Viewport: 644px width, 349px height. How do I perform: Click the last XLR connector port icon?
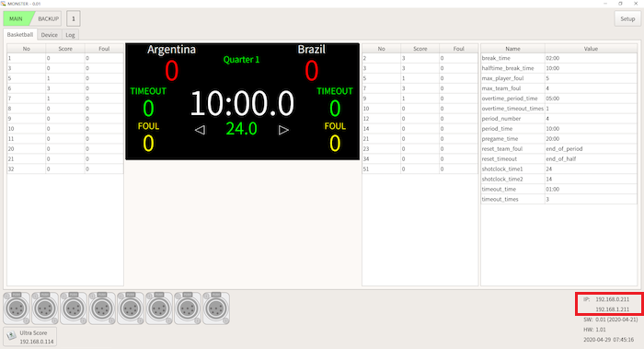coord(216,308)
